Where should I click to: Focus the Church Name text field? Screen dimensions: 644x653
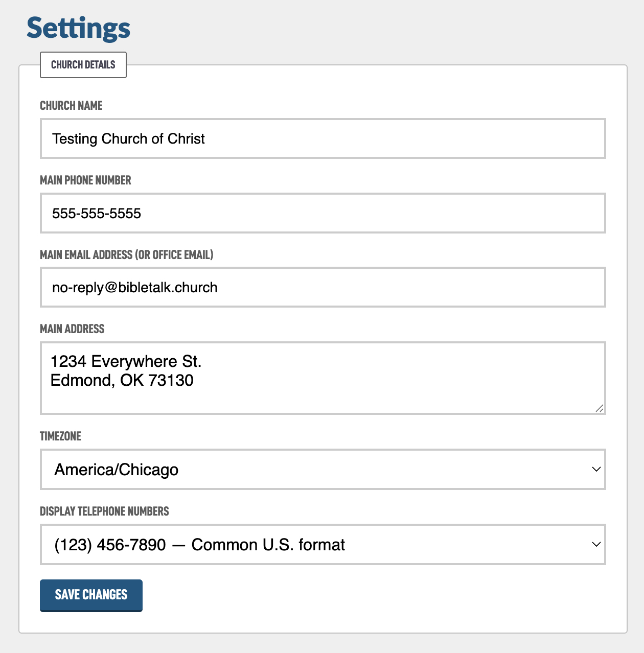[323, 138]
